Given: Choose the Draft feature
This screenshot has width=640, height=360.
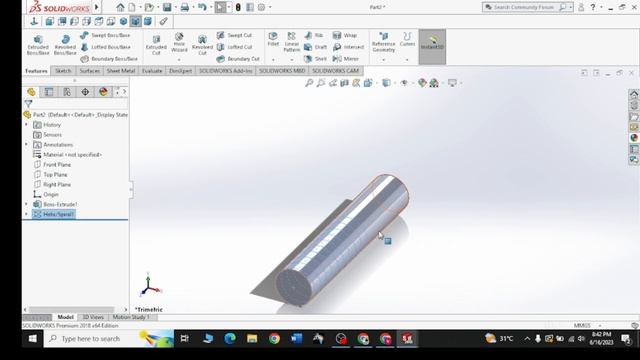Looking at the screenshot, I should pyautogui.click(x=316, y=47).
